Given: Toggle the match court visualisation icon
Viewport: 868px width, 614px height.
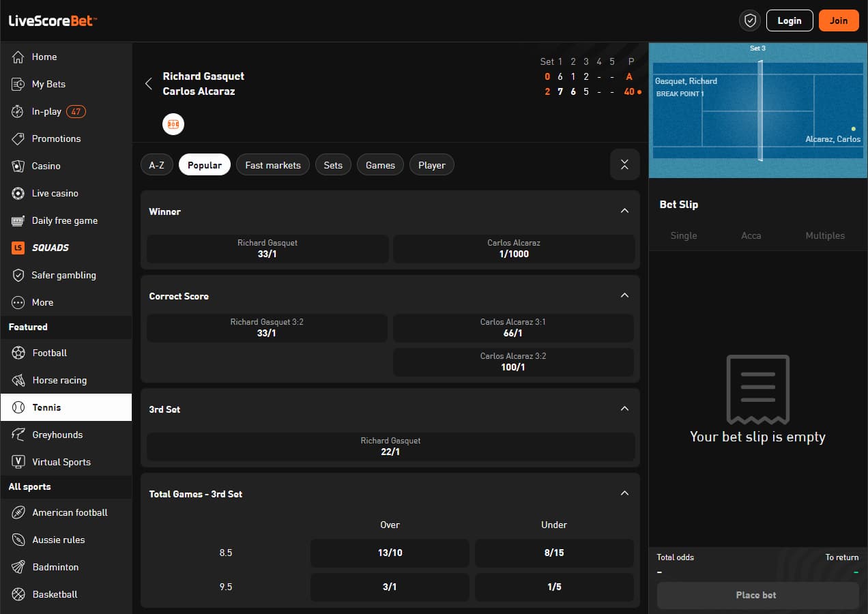Looking at the screenshot, I should coord(173,125).
